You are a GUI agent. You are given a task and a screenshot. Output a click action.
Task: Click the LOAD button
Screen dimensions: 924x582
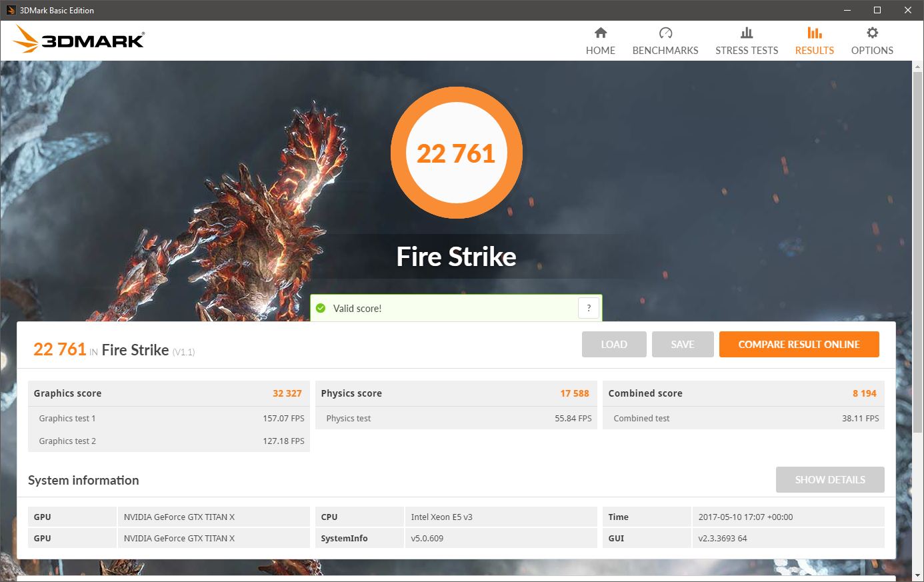(613, 344)
